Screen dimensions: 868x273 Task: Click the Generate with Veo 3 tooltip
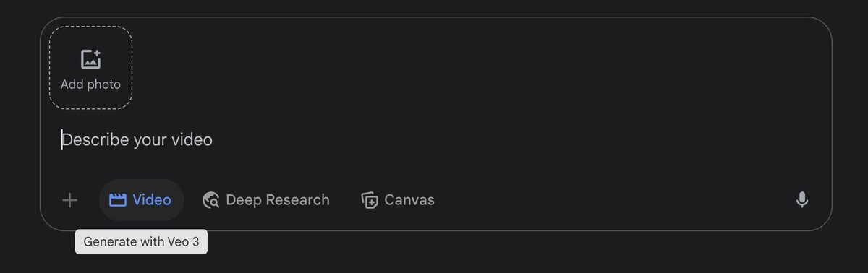coord(141,242)
